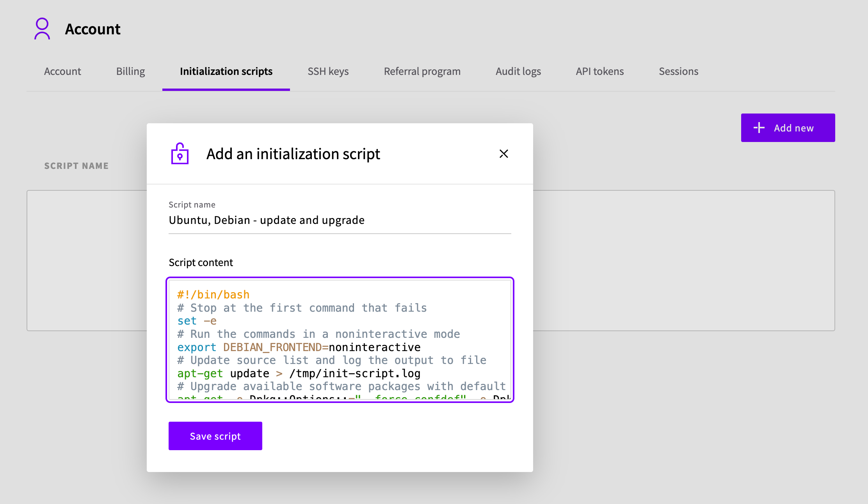Screen dimensions: 868x504
Task: Go to the SSH keys tab
Action: [328, 71]
